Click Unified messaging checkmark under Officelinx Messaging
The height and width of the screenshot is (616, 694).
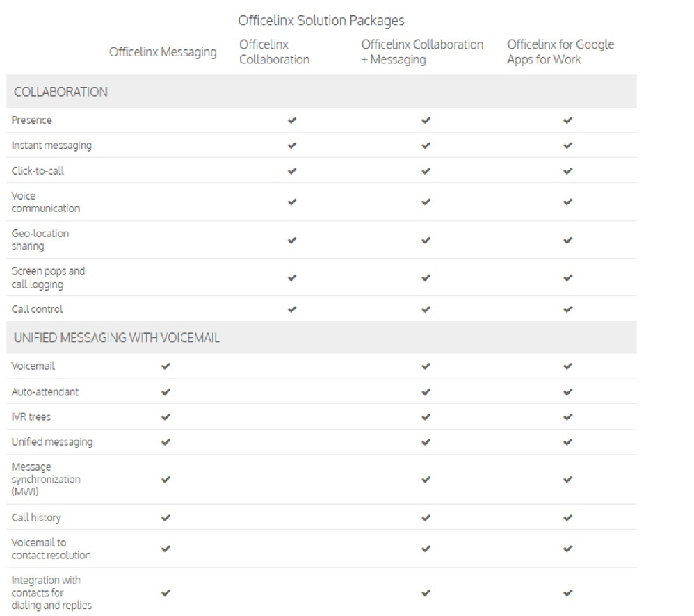click(x=166, y=442)
